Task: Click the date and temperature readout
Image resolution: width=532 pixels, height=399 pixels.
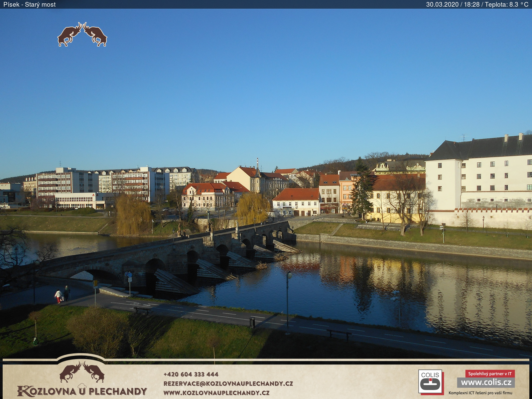Action: [477, 4]
